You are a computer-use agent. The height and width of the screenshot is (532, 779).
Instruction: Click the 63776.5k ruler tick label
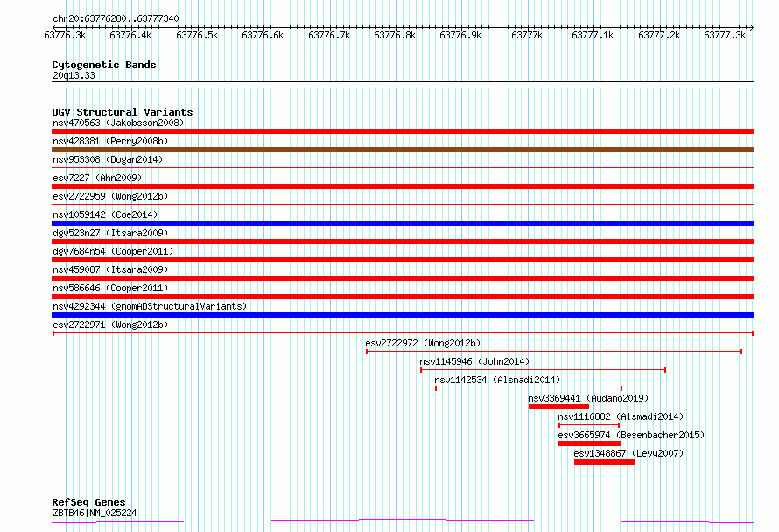(x=197, y=35)
